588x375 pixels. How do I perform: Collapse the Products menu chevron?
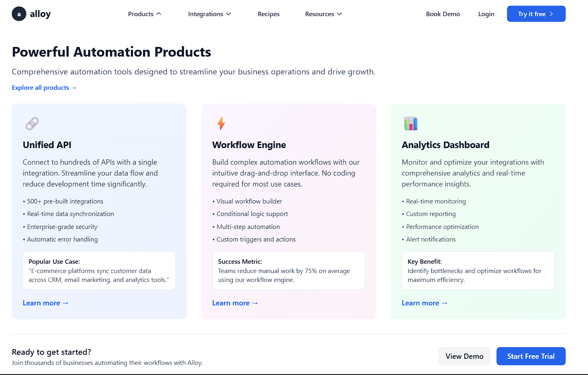click(159, 14)
